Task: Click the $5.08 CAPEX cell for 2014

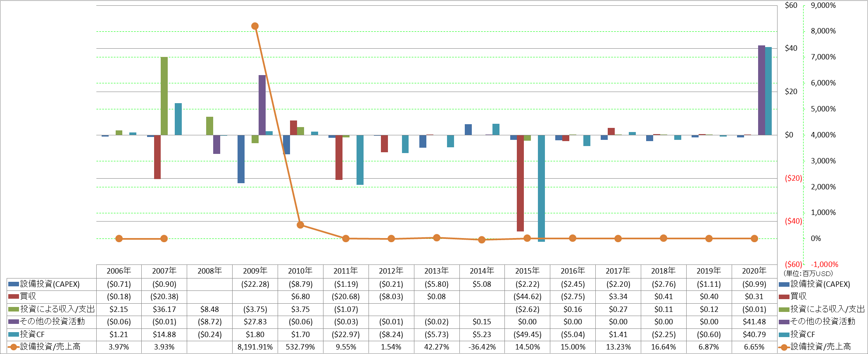Action: (482, 284)
